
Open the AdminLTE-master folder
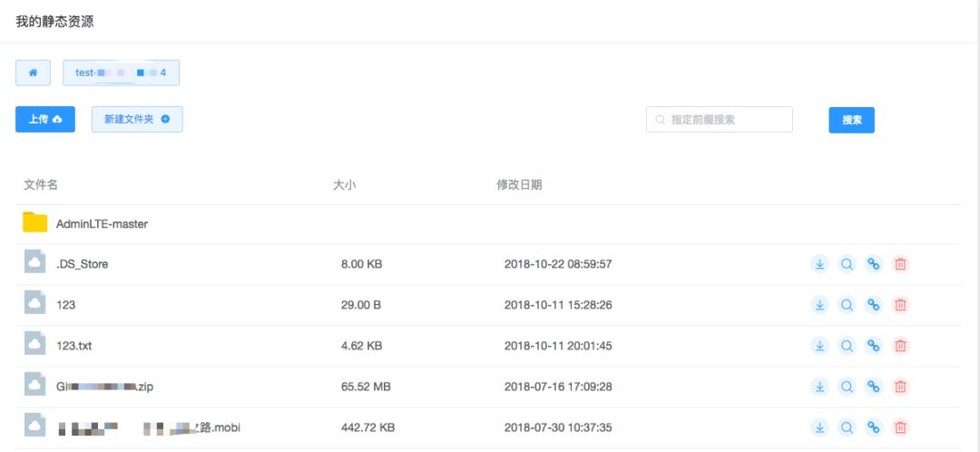coord(102,223)
